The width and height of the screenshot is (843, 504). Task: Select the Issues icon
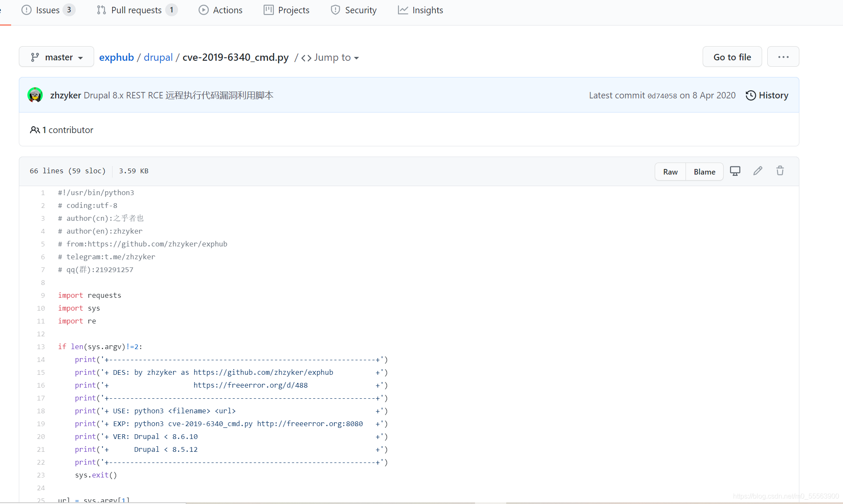(x=27, y=10)
